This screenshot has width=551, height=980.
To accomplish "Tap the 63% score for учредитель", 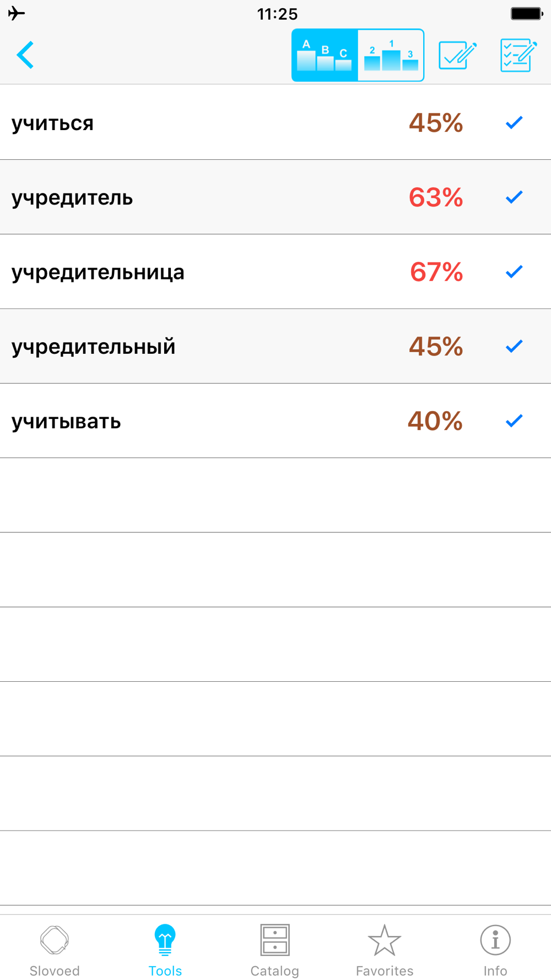I will pos(436,197).
